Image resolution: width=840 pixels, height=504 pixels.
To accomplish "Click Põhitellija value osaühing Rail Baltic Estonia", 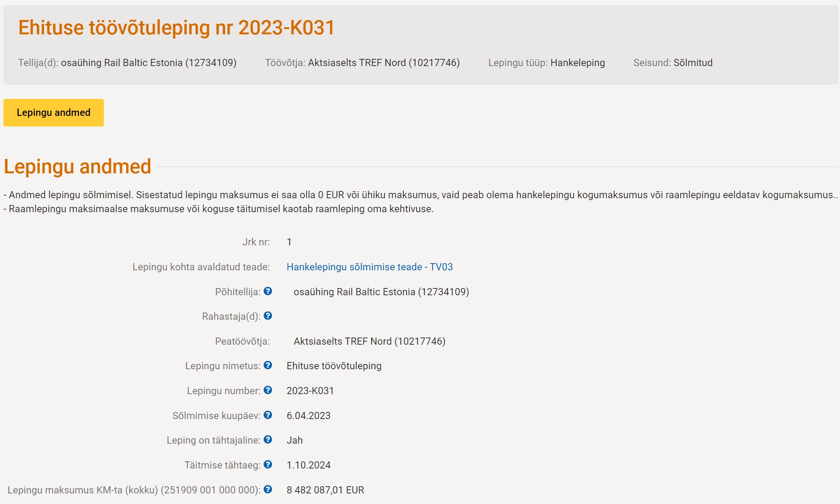I will point(381,292).
